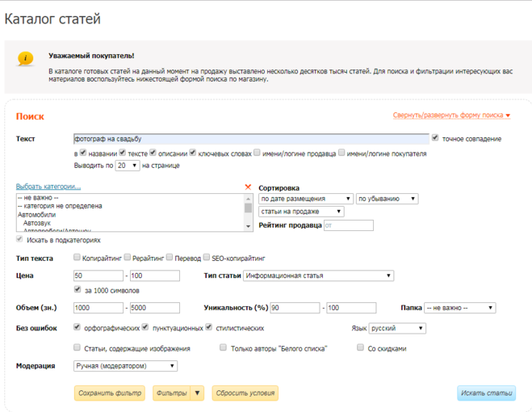
Task: Click the 'Сохранить фильтр' button
Action: (110, 393)
